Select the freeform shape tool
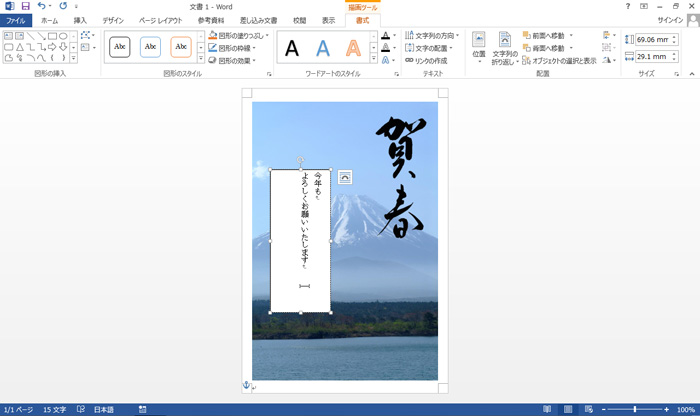This screenshot has width=700, height=416. click(x=8, y=58)
